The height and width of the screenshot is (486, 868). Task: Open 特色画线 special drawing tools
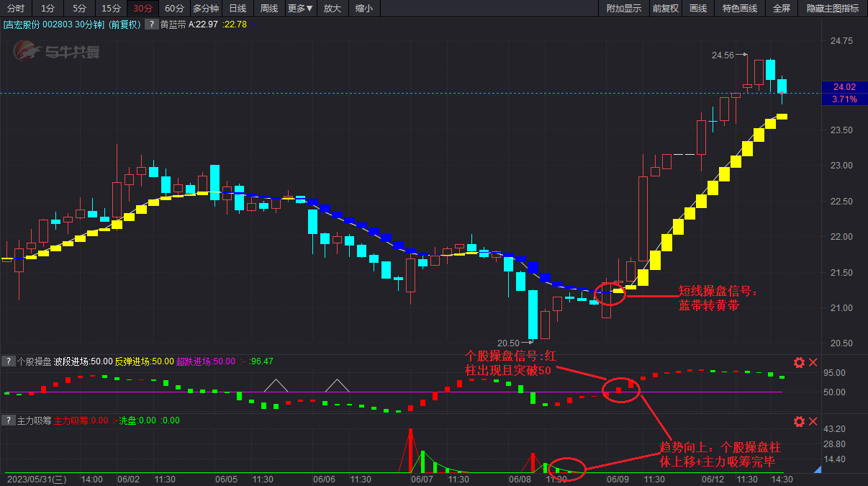(740, 9)
